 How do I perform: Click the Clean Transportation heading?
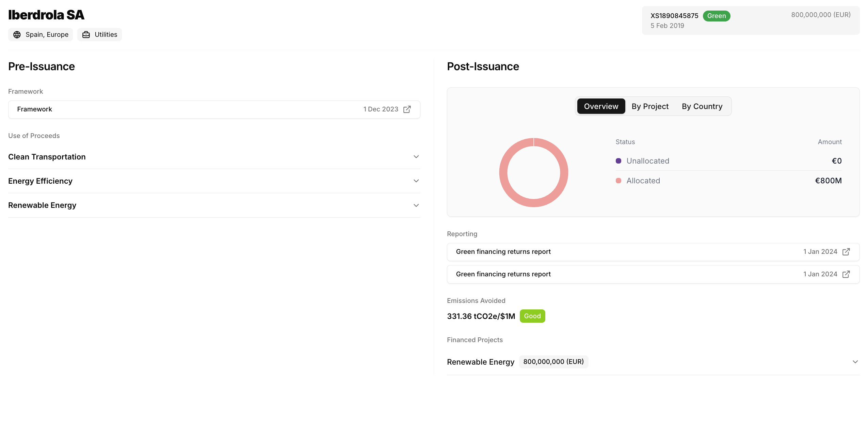[x=47, y=157]
